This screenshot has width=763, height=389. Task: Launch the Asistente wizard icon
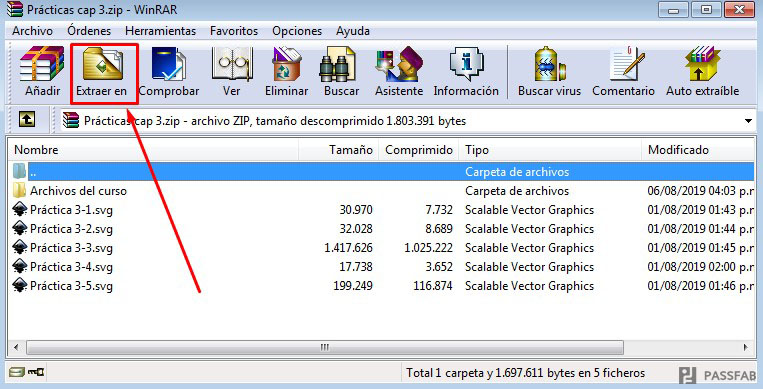[x=399, y=64]
